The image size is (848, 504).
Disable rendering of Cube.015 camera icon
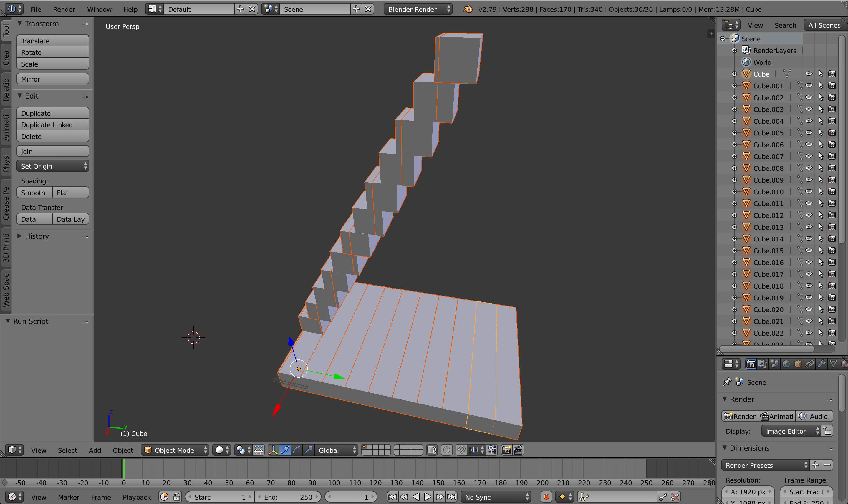(832, 251)
